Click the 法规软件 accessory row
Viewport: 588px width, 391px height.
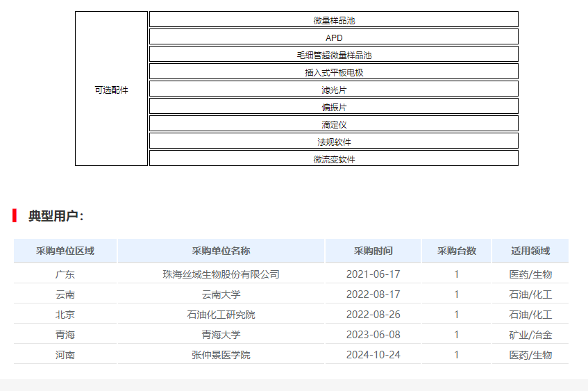[x=334, y=141]
